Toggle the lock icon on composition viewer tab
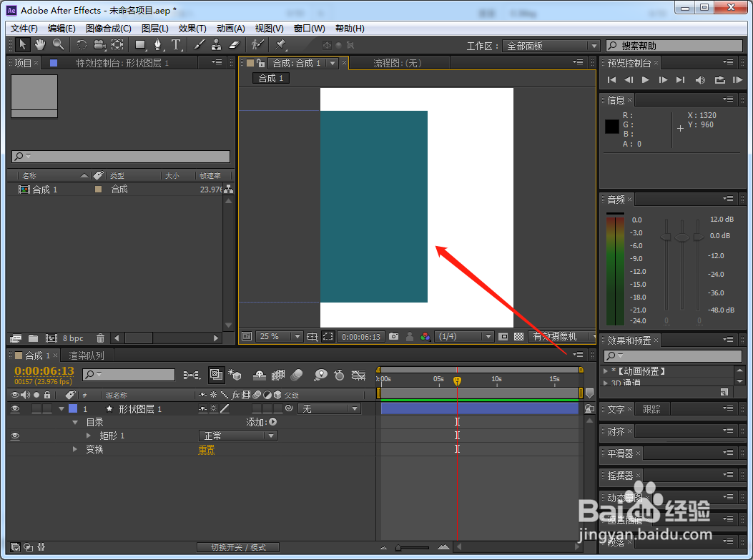This screenshot has width=753, height=560. click(260, 63)
